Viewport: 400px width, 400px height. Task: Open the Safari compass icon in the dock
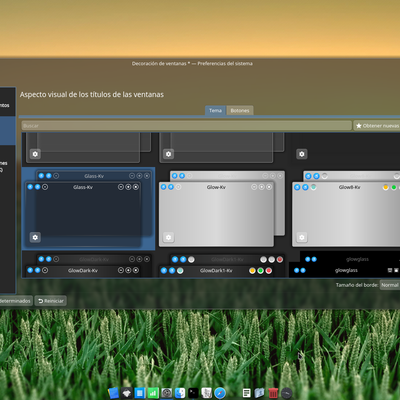220,393
